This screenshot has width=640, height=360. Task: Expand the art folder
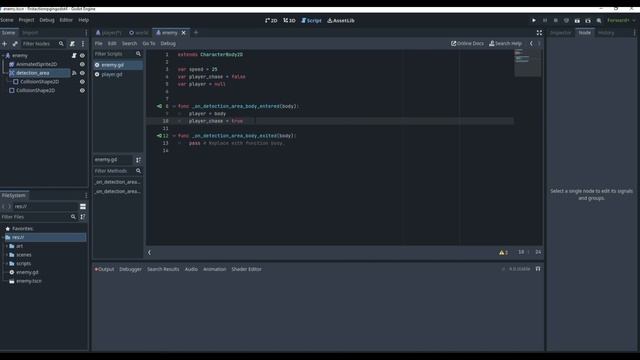click(7, 246)
